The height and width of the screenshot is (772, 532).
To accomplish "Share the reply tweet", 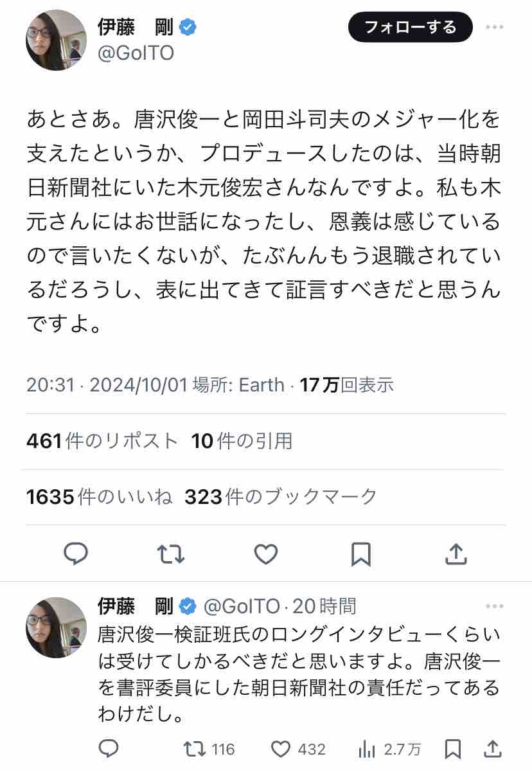I will pyautogui.click(x=492, y=749).
